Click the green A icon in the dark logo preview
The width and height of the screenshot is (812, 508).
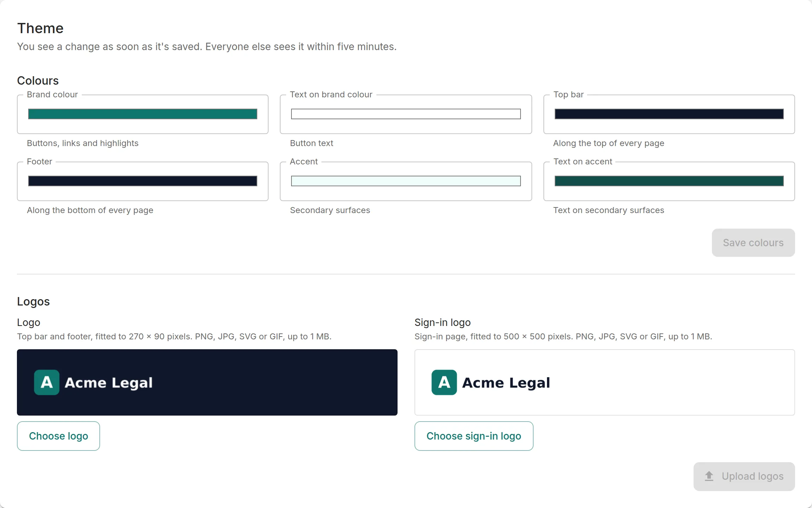(47, 382)
